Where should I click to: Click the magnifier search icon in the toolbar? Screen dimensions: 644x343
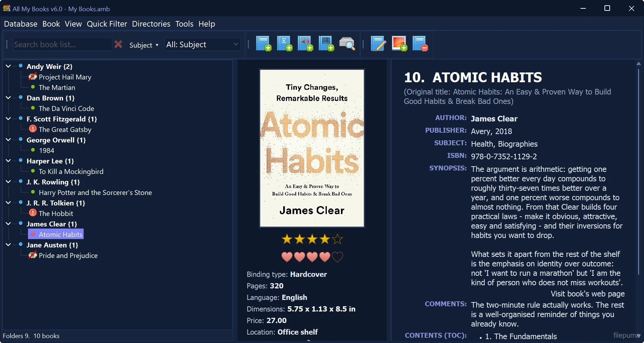click(x=347, y=44)
